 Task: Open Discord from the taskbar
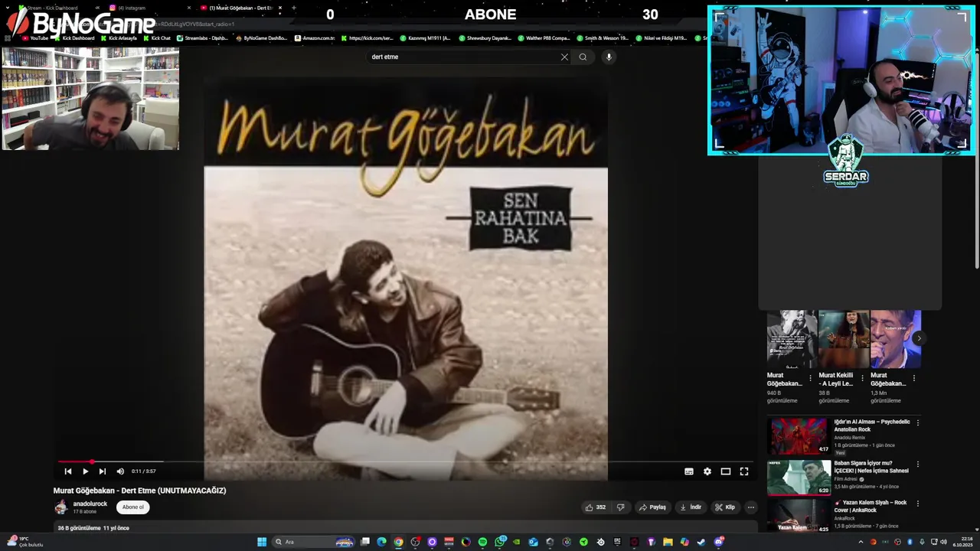coord(719,542)
